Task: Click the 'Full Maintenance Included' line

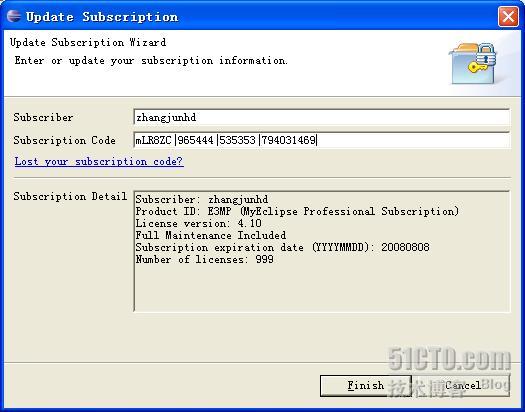Action: [x=211, y=235]
